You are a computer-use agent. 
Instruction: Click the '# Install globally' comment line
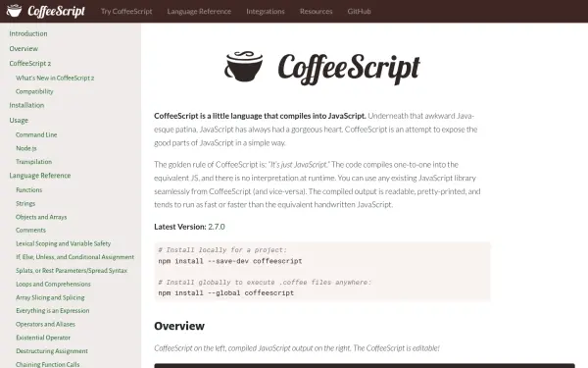[265, 283]
